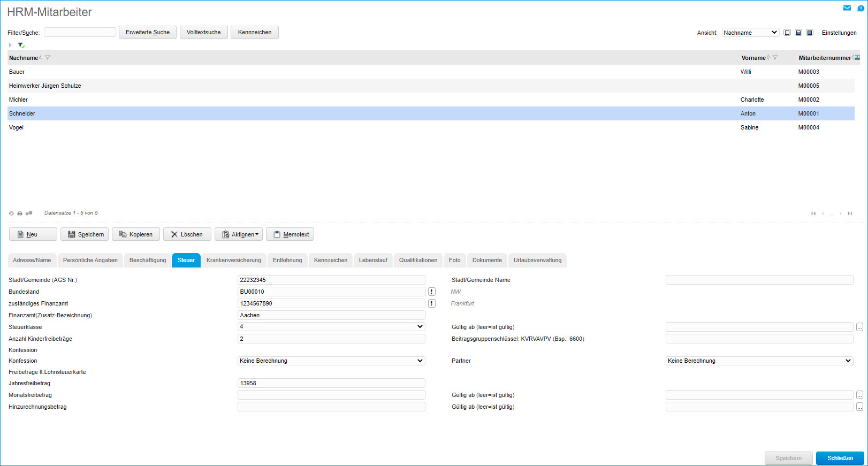
Task: Open the Qualifikationen tab
Action: tap(418, 260)
